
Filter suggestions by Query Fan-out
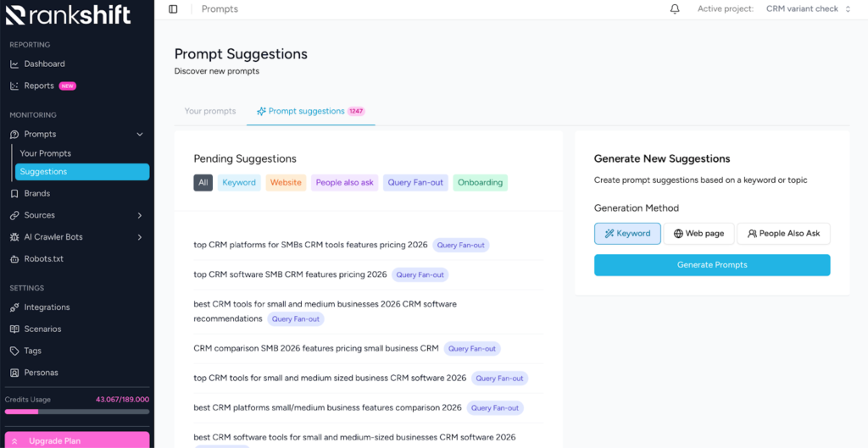[x=415, y=182]
